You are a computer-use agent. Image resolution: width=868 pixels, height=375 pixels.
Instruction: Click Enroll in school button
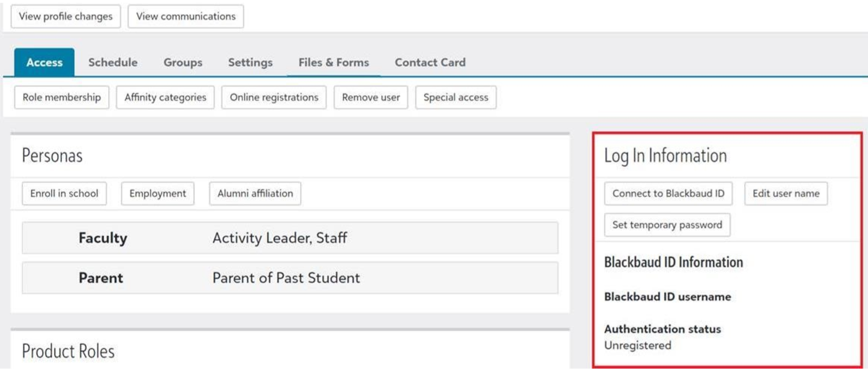click(x=64, y=193)
